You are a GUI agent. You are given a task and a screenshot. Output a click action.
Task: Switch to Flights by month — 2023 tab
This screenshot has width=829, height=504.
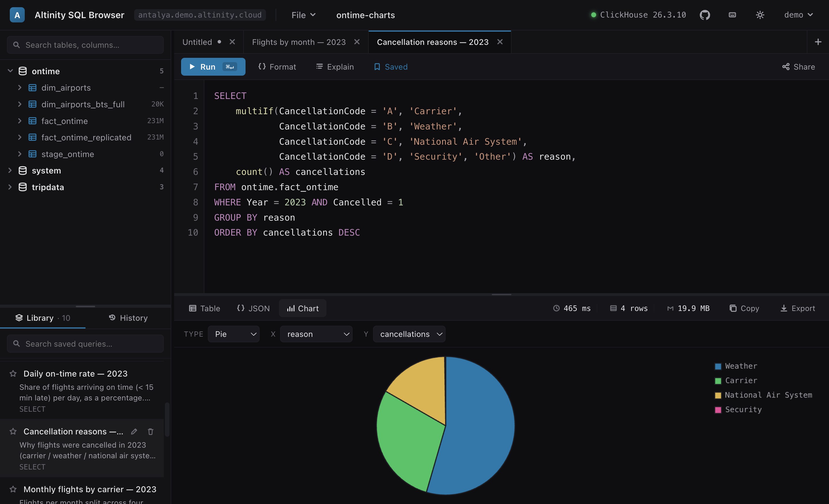[299, 42]
